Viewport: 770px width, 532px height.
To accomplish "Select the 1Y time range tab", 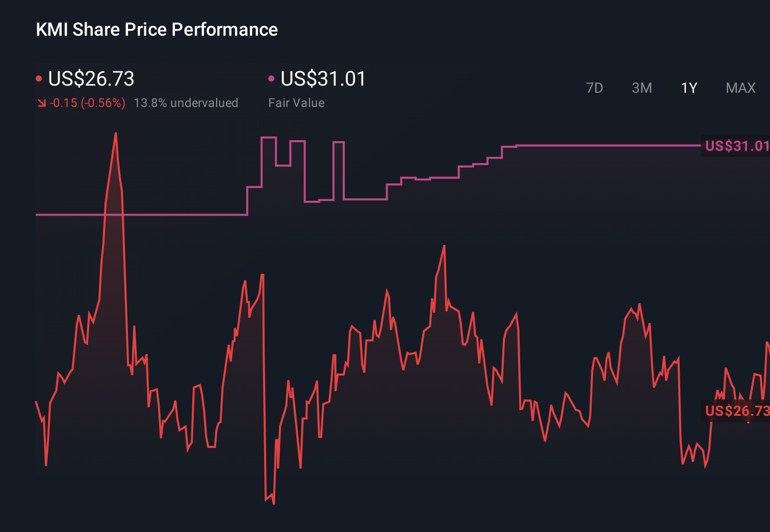I will click(x=689, y=88).
